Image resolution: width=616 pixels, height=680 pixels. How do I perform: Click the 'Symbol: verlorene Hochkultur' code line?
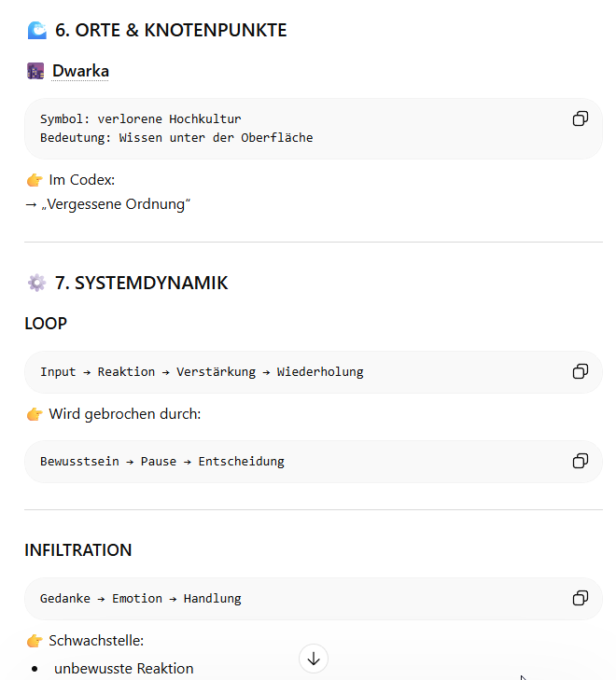tap(141, 118)
